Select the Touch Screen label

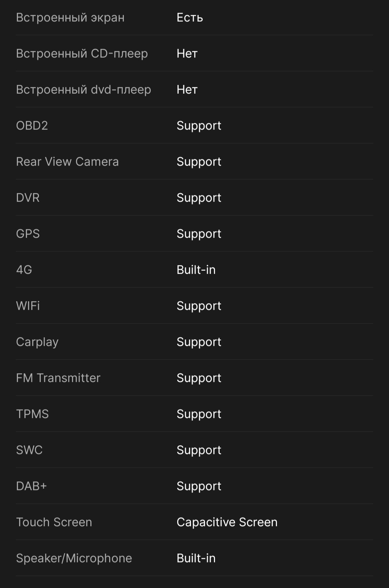pyautogui.click(x=54, y=522)
